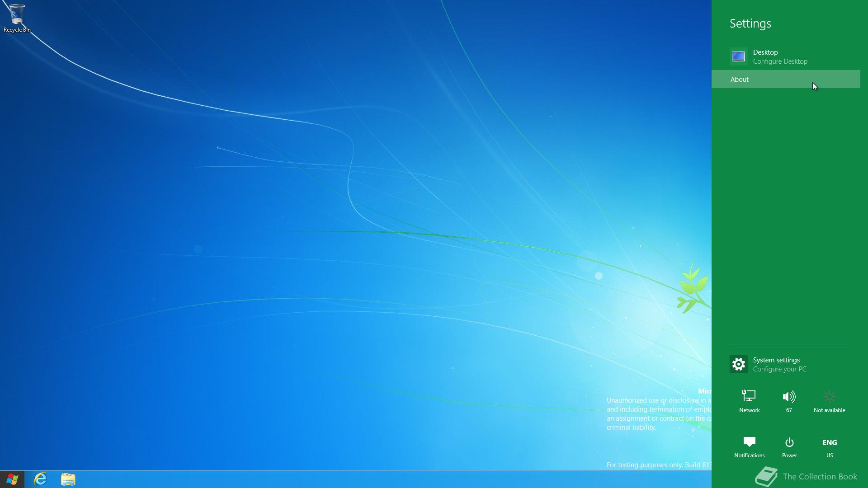Screen dimensions: 868x488
Task: Click the volume speaker icon
Action: (789, 397)
